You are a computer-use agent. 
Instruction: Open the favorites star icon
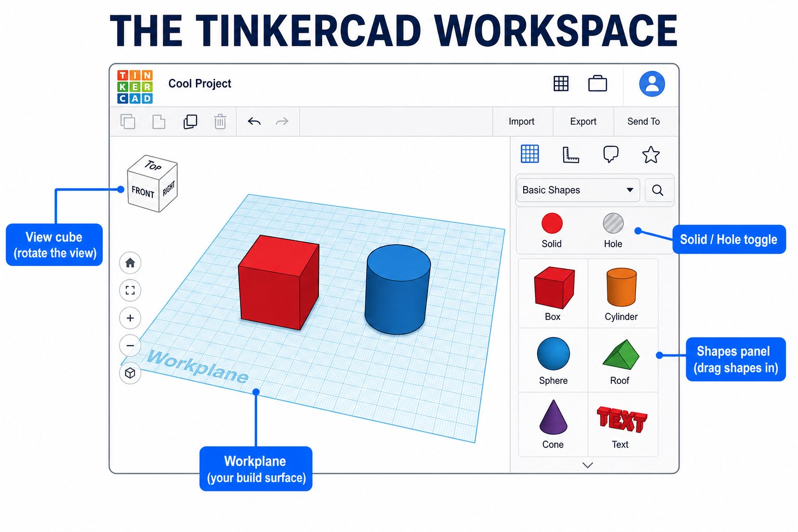coord(651,155)
